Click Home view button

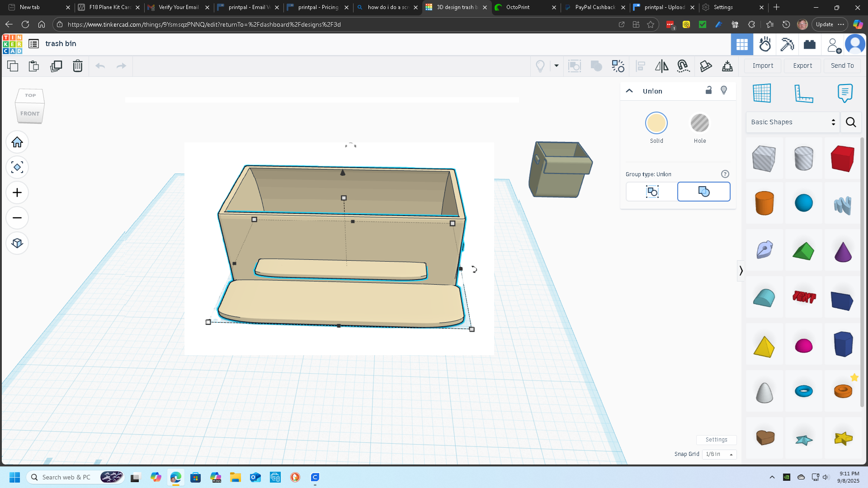pyautogui.click(x=17, y=142)
